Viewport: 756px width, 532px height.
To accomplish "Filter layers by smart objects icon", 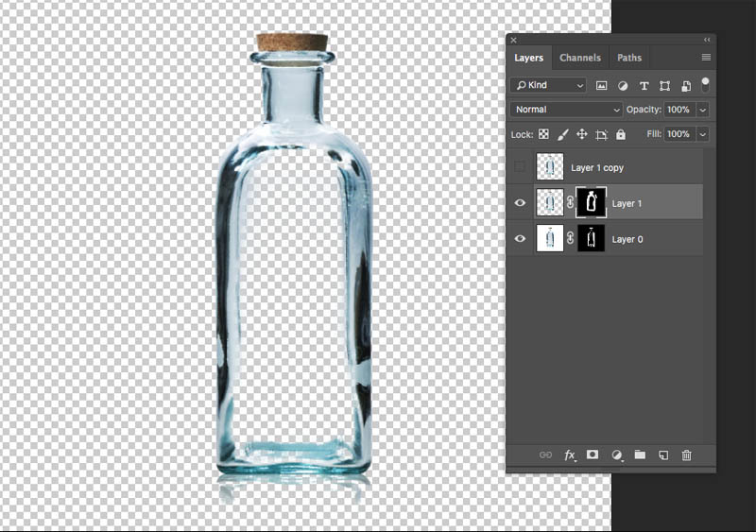I will click(x=686, y=86).
